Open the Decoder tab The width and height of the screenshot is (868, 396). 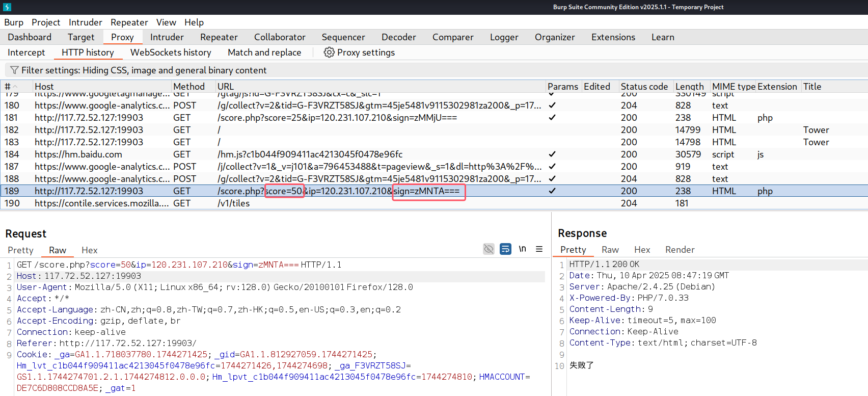tap(399, 37)
